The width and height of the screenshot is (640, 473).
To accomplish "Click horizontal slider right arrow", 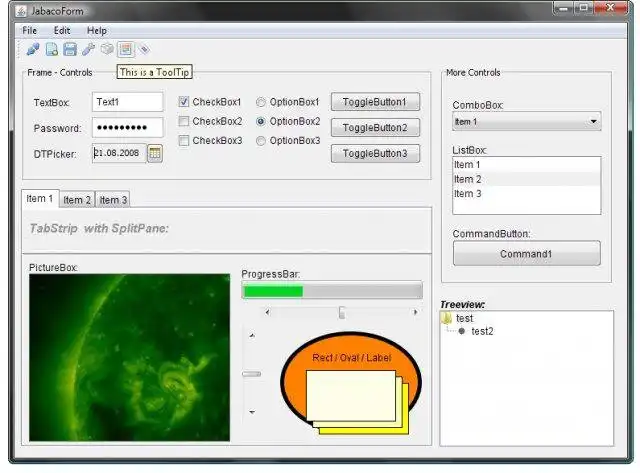I will tap(415, 312).
